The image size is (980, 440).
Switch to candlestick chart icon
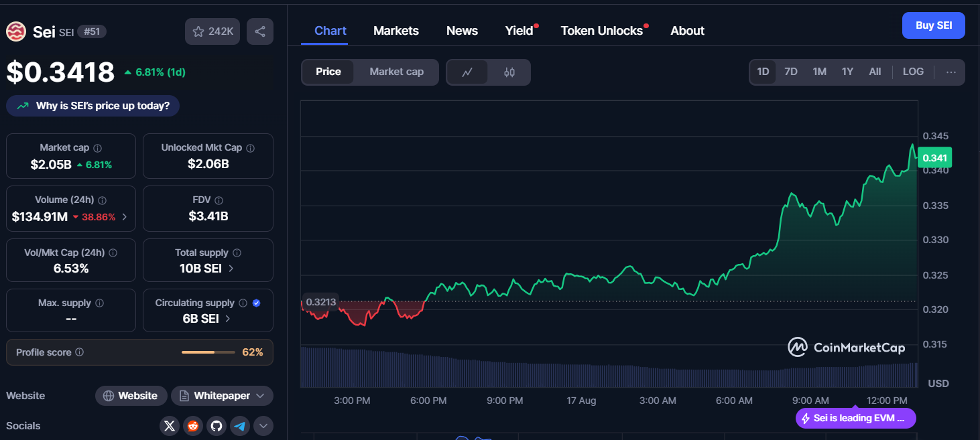point(509,72)
